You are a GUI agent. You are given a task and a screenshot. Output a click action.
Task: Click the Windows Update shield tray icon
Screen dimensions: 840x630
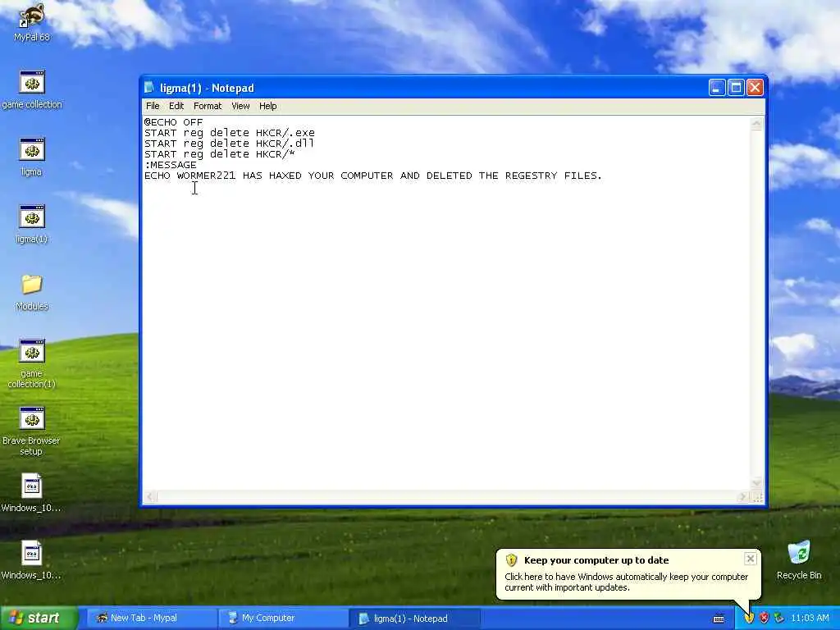tap(749, 618)
